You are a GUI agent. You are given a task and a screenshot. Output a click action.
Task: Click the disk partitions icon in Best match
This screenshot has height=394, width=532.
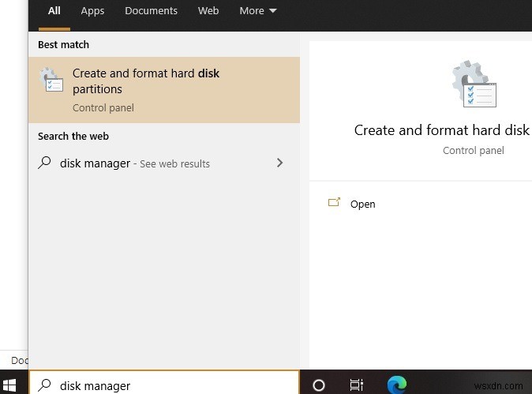pyautogui.click(x=51, y=81)
